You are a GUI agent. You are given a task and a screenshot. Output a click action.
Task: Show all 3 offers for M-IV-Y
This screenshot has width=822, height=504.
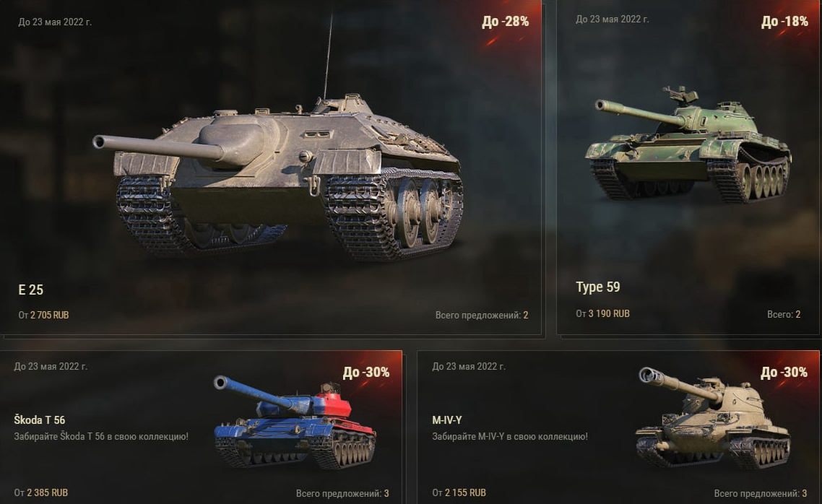point(761,493)
